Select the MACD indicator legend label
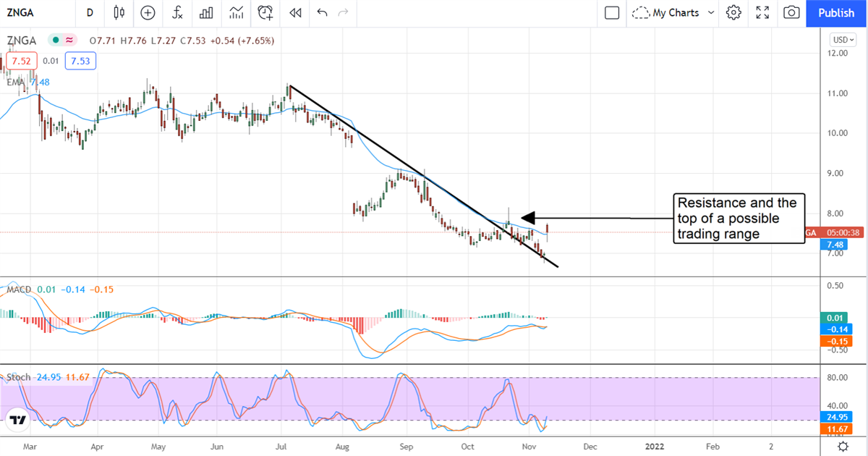This screenshot has height=456, width=868. pyautogui.click(x=19, y=290)
